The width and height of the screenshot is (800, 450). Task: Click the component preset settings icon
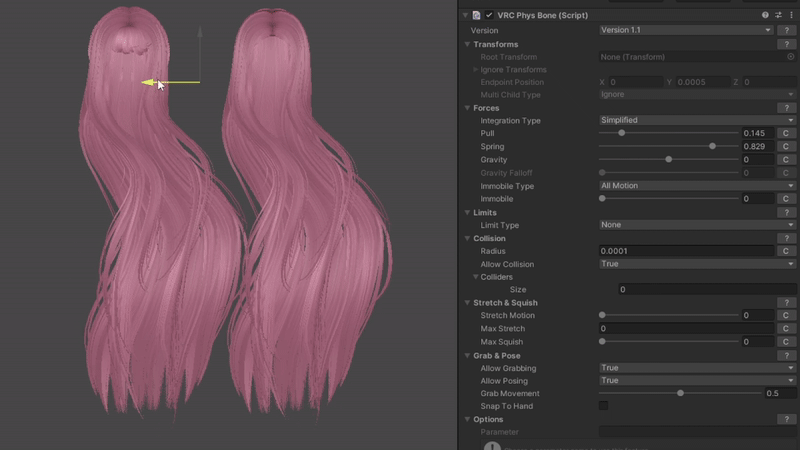click(x=778, y=16)
